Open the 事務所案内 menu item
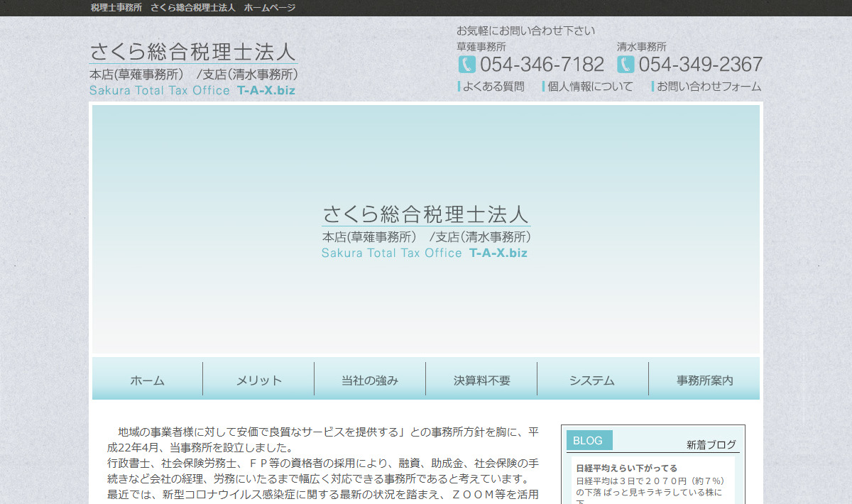 (704, 380)
